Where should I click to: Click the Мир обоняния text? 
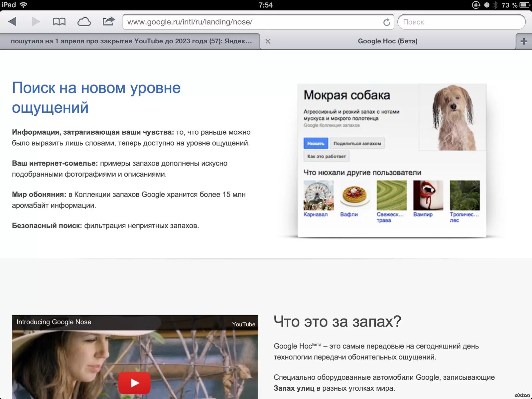(39, 195)
